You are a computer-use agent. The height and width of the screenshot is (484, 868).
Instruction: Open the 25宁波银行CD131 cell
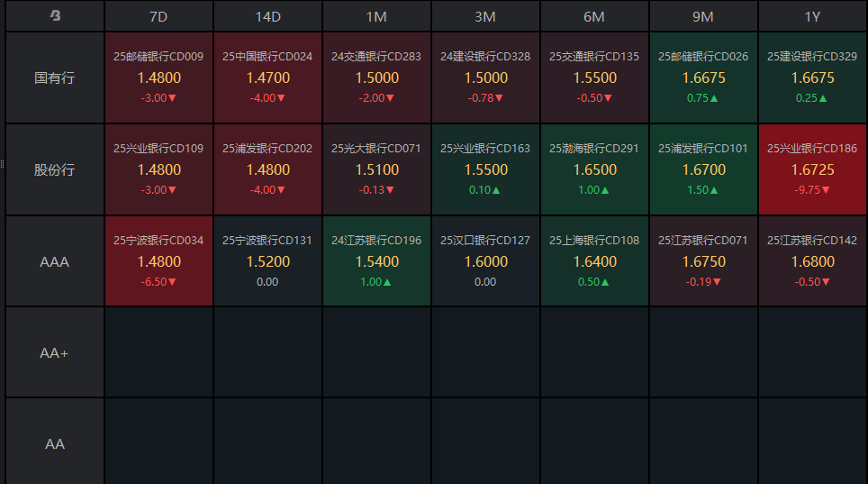pyautogui.click(x=267, y=261)
